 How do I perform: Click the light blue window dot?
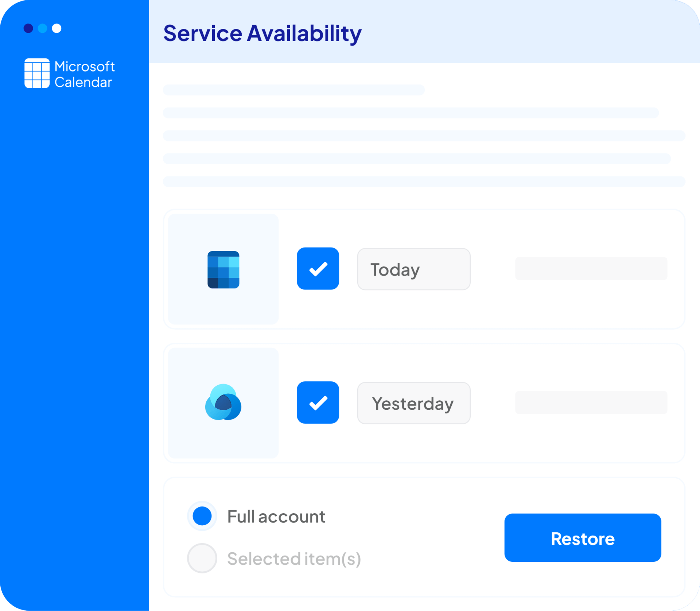(43, 28)
